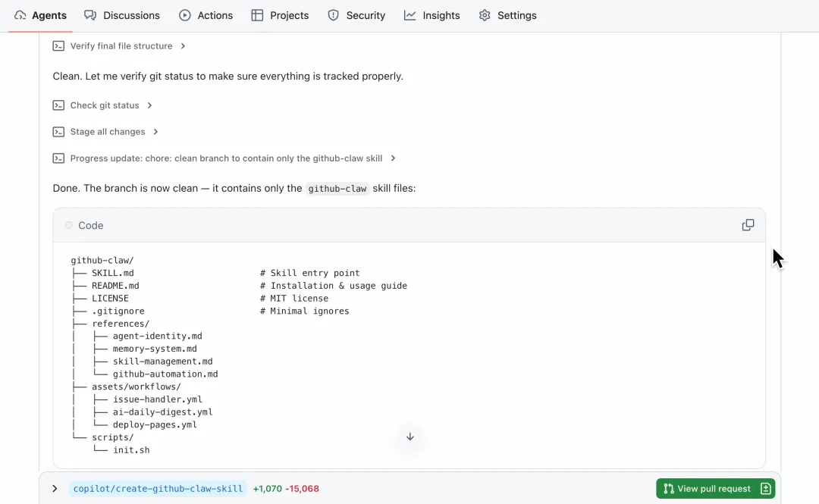Switch to the Actions tab

(206, 15)
